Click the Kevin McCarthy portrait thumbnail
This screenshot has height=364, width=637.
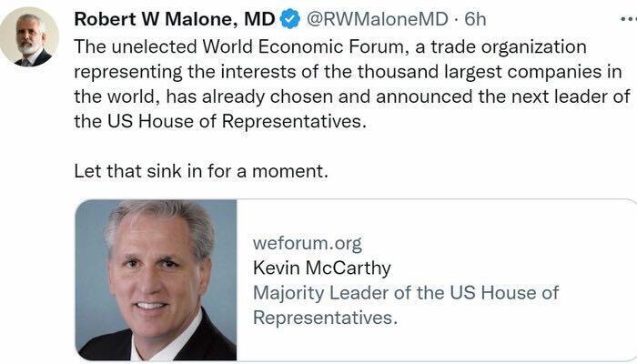tap(157, 279)
